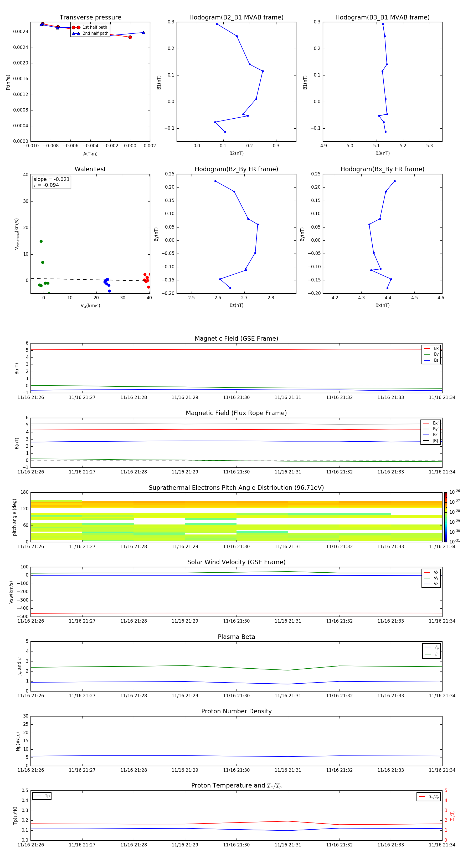The image size is (473, 868).
Task: Click the 'Np(#/cc)' y-axis label
Action: tap(18, 741)
